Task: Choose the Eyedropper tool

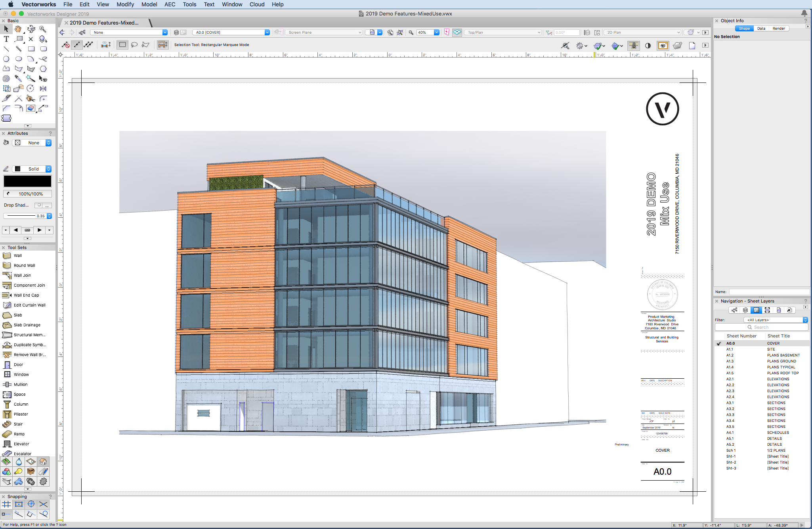Action: [18, 79]
